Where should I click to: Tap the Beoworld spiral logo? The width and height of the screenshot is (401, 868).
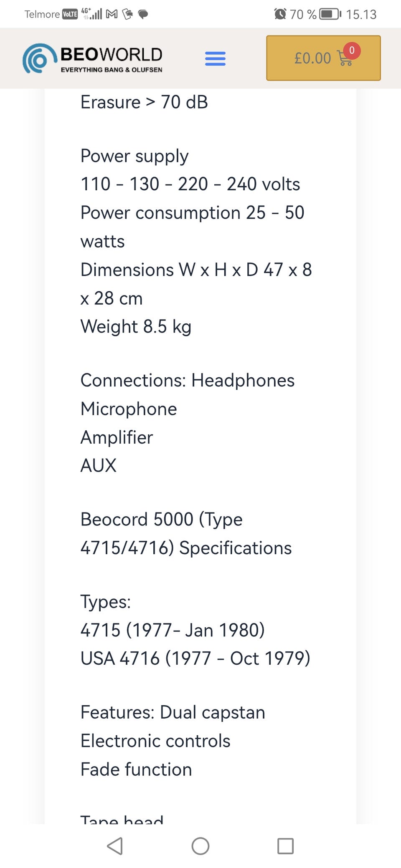pyautogui.click(x=40, y=59)
